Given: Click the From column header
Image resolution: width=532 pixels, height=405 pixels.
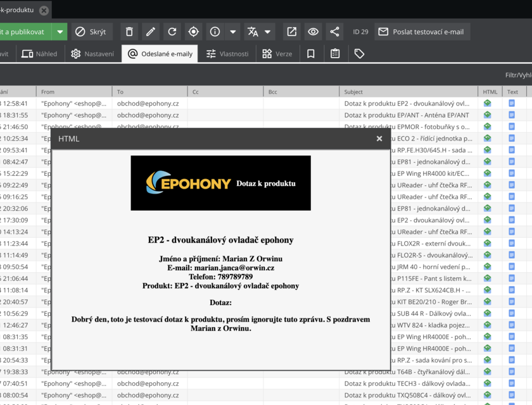Looking at the screenshot, I should point(74,92).
